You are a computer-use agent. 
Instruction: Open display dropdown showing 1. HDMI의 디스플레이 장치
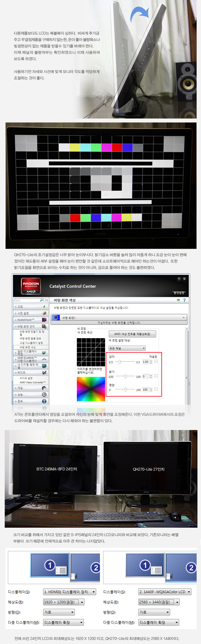pos(70,592)
